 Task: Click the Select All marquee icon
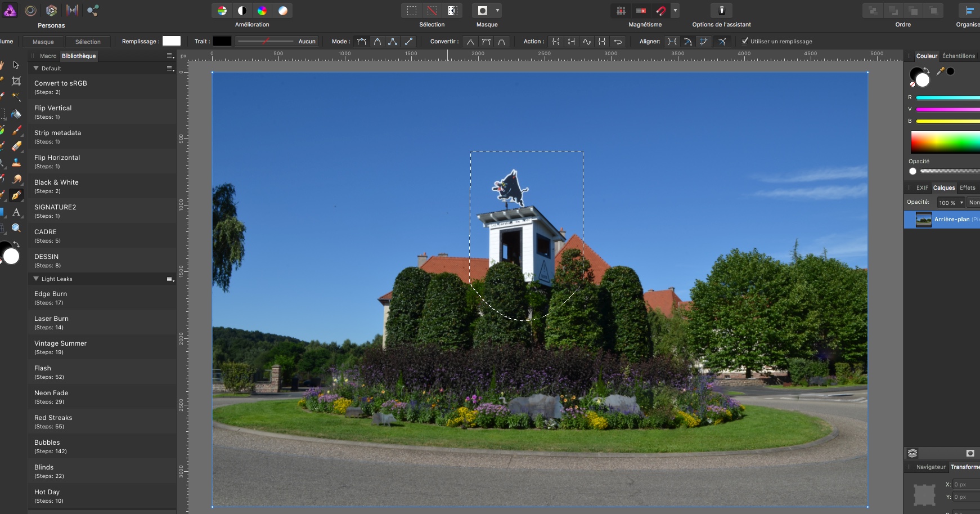click(x=412, y=11)
